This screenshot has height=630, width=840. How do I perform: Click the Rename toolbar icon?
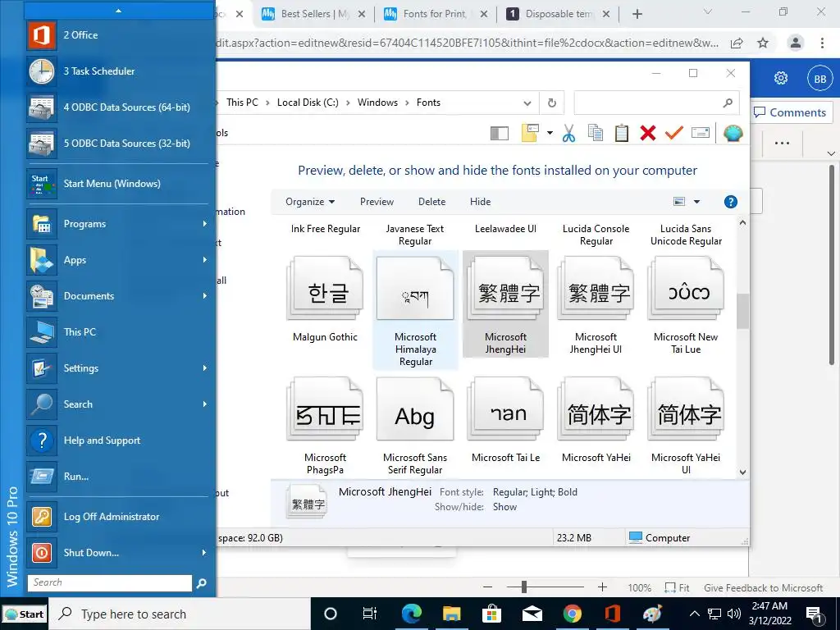(x=701, y=133)
